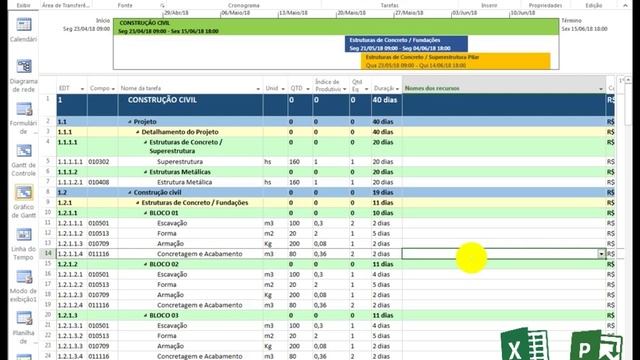Viewport: 640px width, 360px height.
Task: Select task Estrutura Metálica in row 7
Action: pos(184,182)
